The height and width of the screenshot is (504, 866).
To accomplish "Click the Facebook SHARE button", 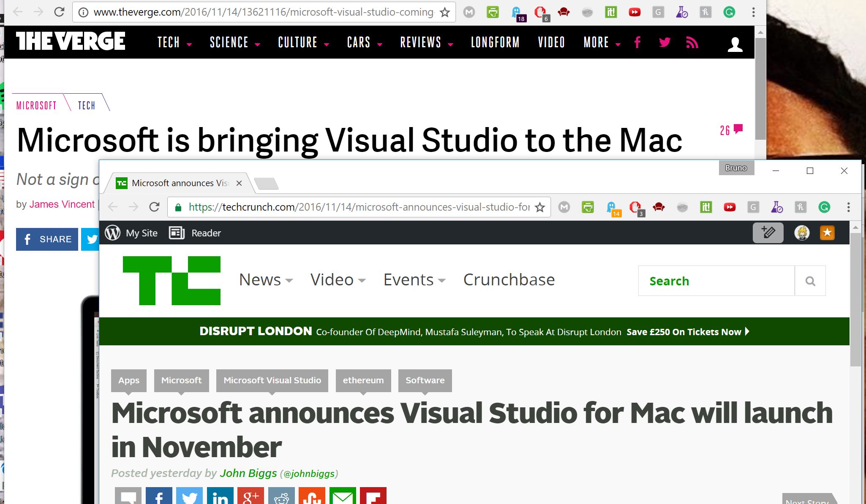I will pyautogui.click(x=47, y=239).
